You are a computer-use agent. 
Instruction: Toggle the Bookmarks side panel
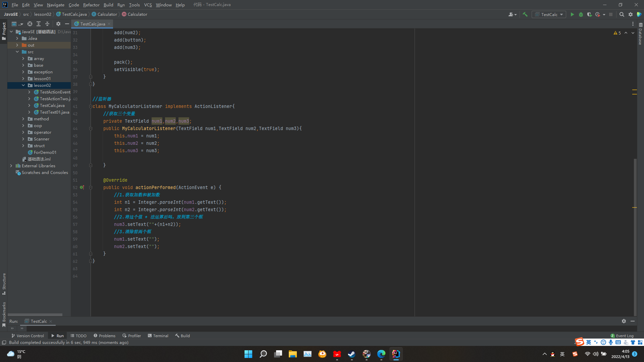tap(4, 314)
